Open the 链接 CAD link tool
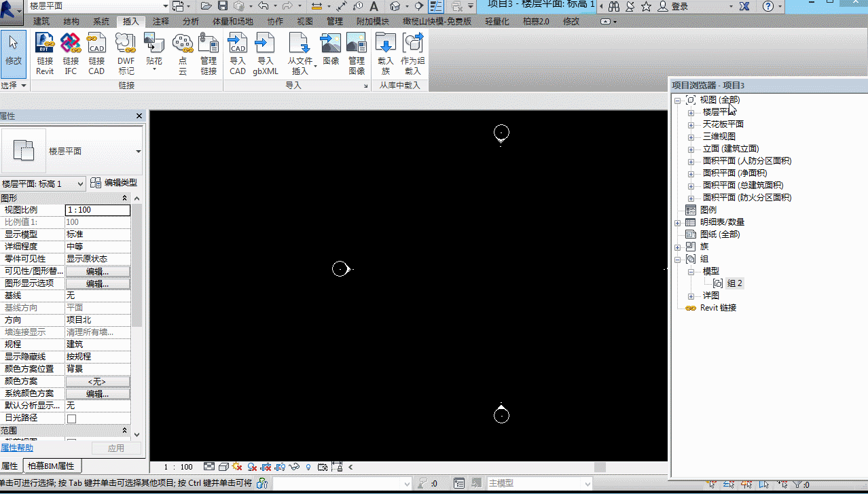The height and width of the screenshot is (494, 868). coord(96,53)
